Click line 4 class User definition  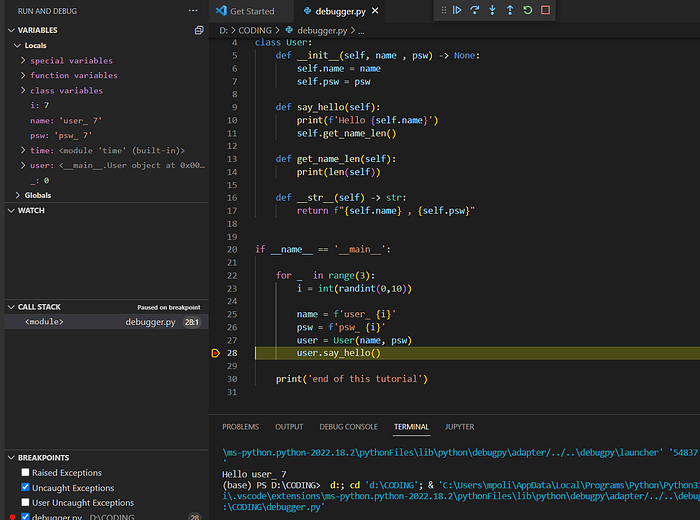tap(283, 42)
